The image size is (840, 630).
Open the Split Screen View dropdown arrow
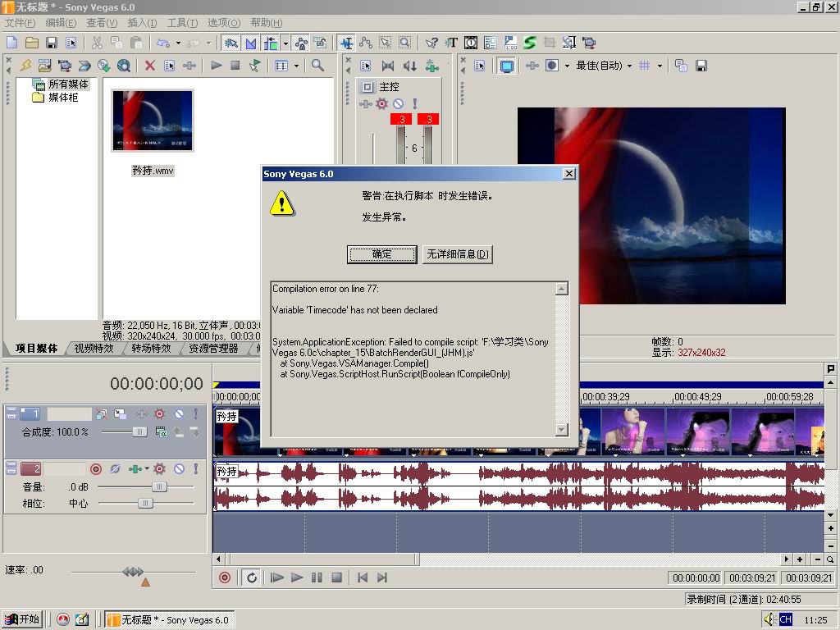567,66
